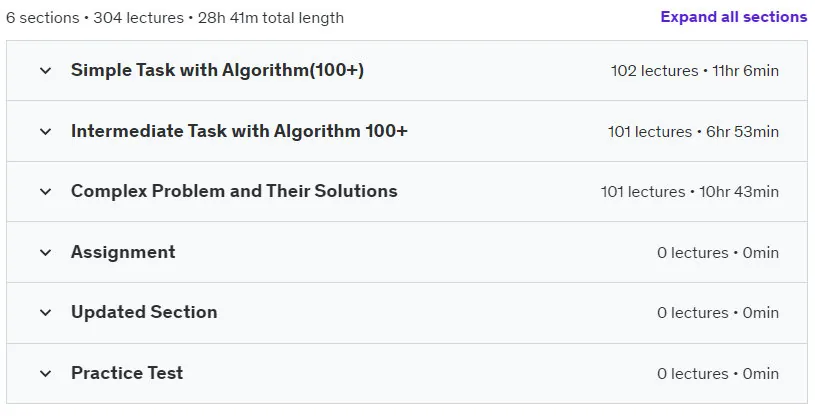
Task: Click Practice Test's 0 lectures 0min text
Action: pyautogui.click(x=718, y=374)
